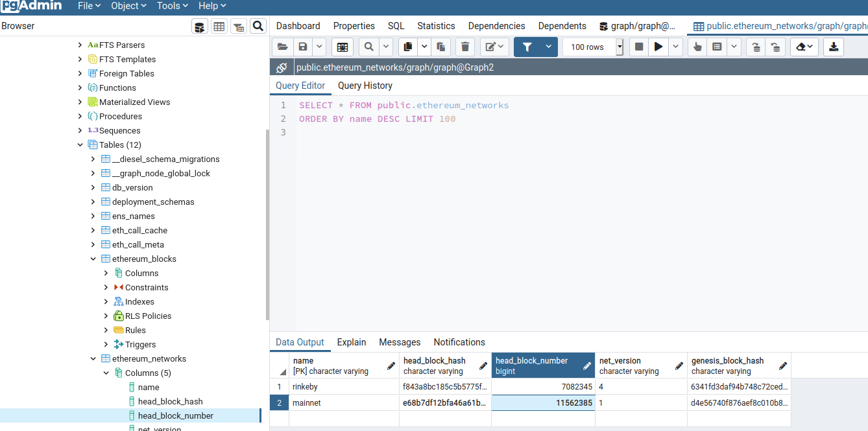
Task: Open the Object menu
Action: (x=128, y=6)
